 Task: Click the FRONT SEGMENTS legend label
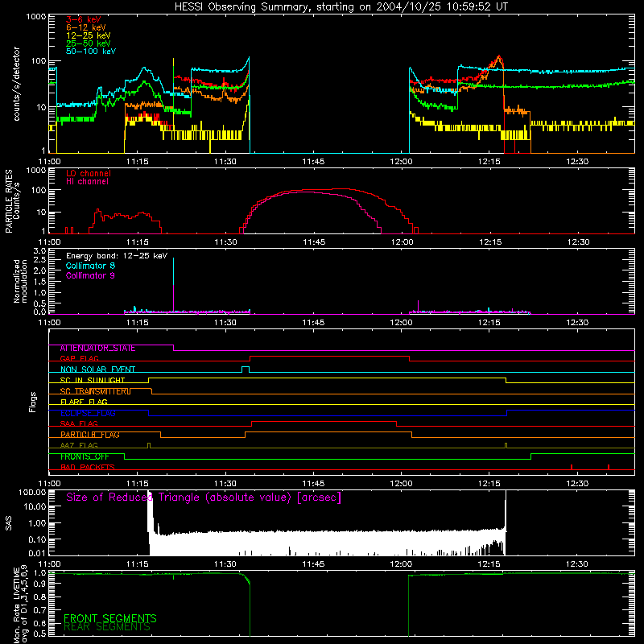110,618
